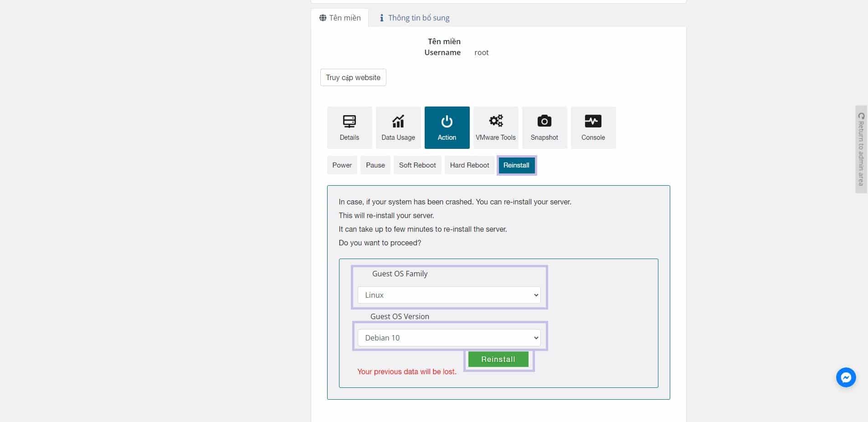Click the green Reinstall button
Viewport: 868px width, 422px height.
point(498,359)
